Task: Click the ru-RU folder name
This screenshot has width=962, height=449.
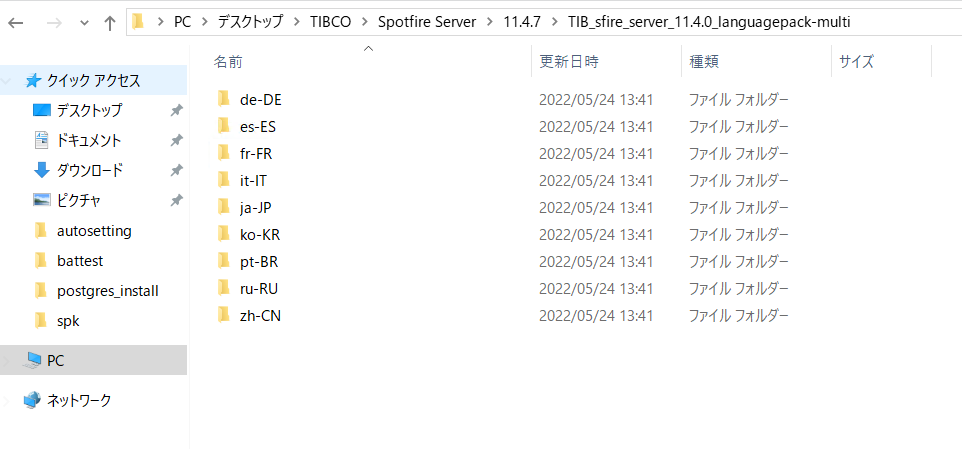Action: click(x=259, y=289)
